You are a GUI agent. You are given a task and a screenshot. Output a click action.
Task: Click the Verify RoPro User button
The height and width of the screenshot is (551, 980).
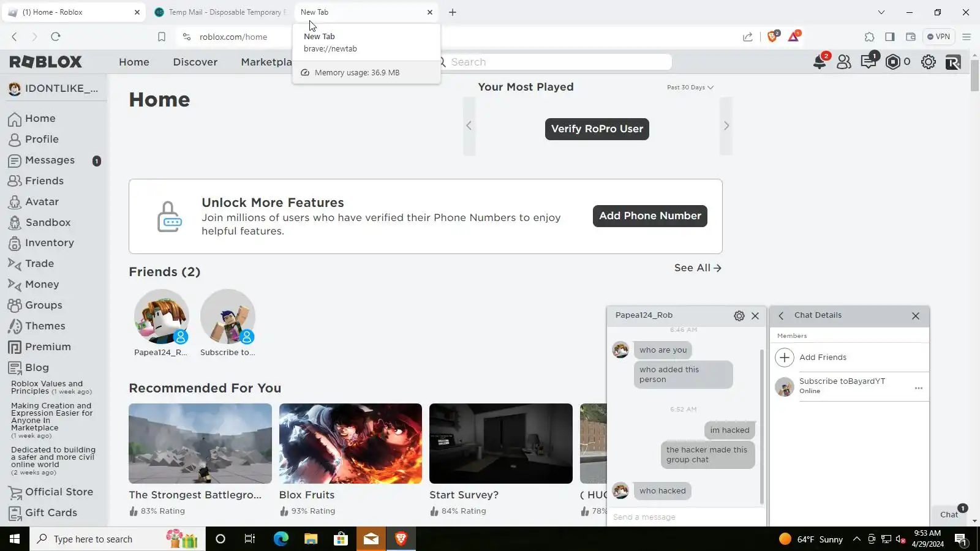[x=597, y=129]
